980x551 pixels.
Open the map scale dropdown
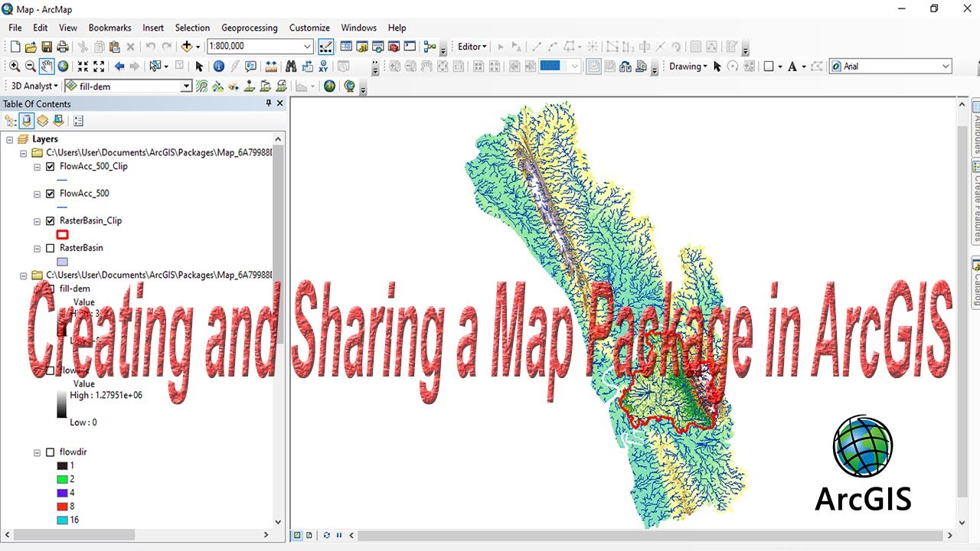pyautogui.click(x=308, y=47)
